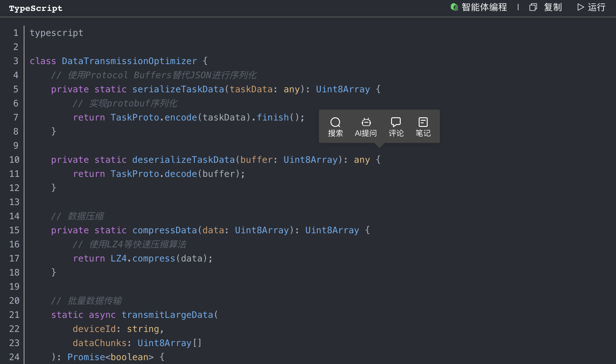Click line number 21 in gutter

click(14, 315)
